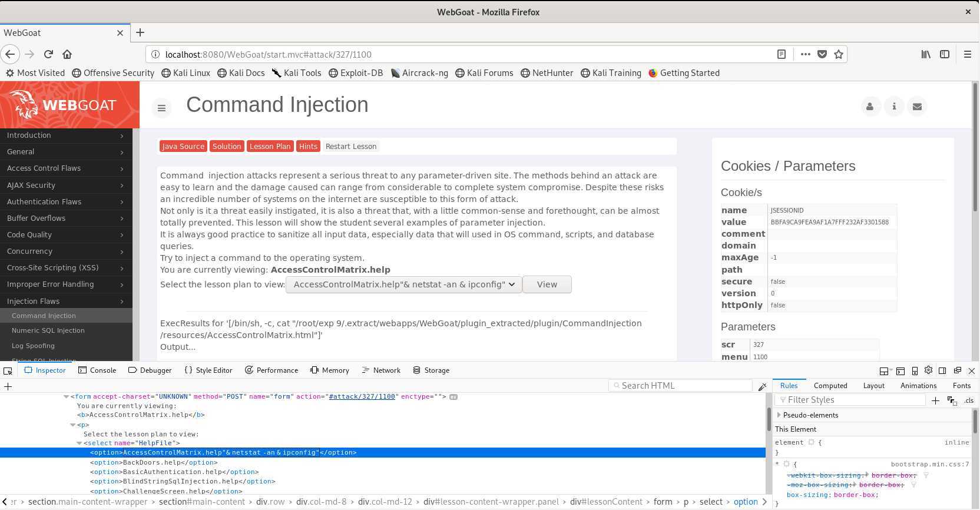Expand the Access Control Flaws section
980x510 pixels.
tap(66, 168)
